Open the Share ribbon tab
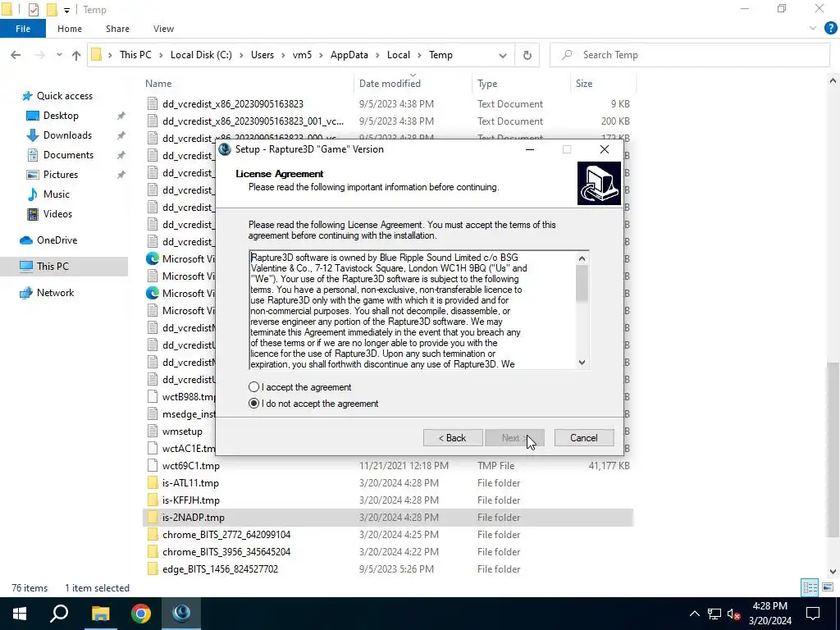 117,29
